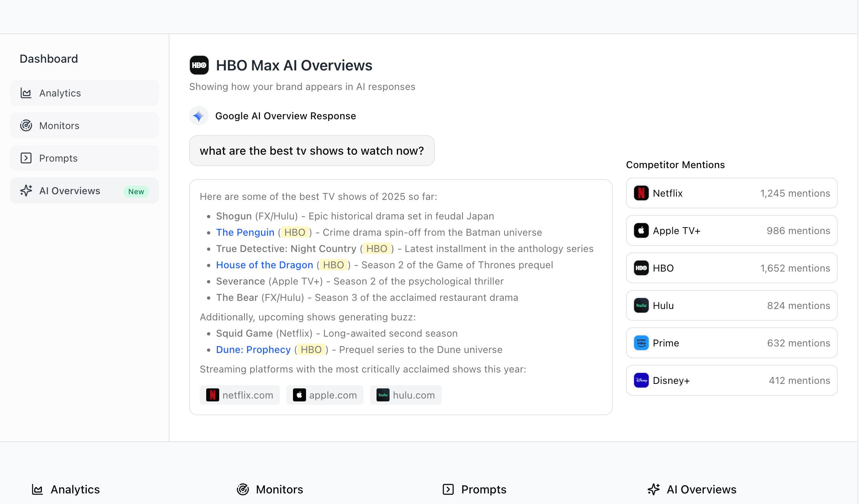Viewport: 859px width, 504px height.
Task: Click the Netflix icon in netflix.com chip
Action: [x=213, y=395]
